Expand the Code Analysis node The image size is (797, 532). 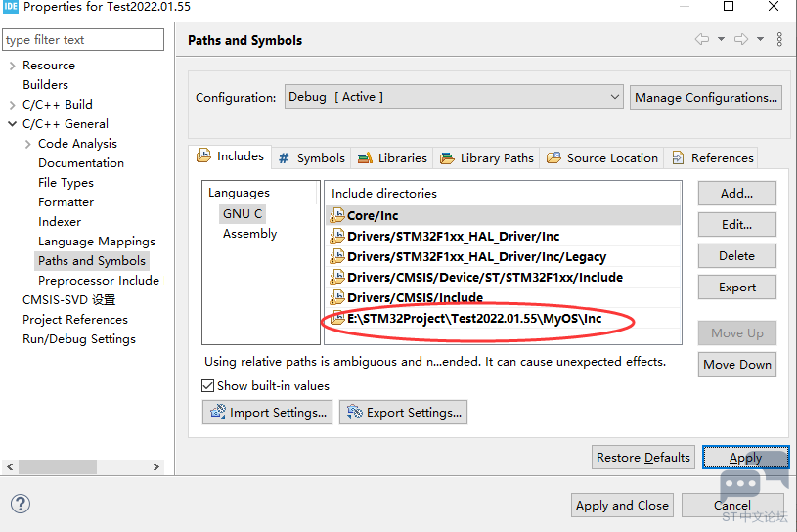27,144
